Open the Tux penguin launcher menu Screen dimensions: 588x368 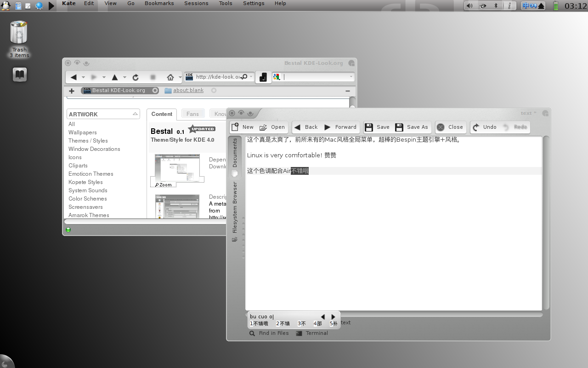pyautogui.click(x=6, y=6)
